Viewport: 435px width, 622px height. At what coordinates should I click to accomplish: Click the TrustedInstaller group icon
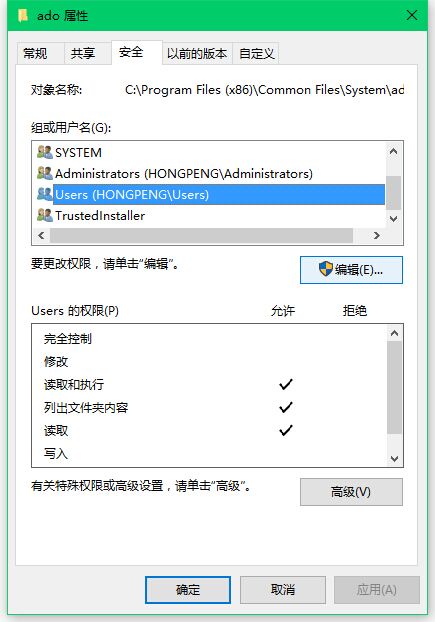(x=44, y=215)
